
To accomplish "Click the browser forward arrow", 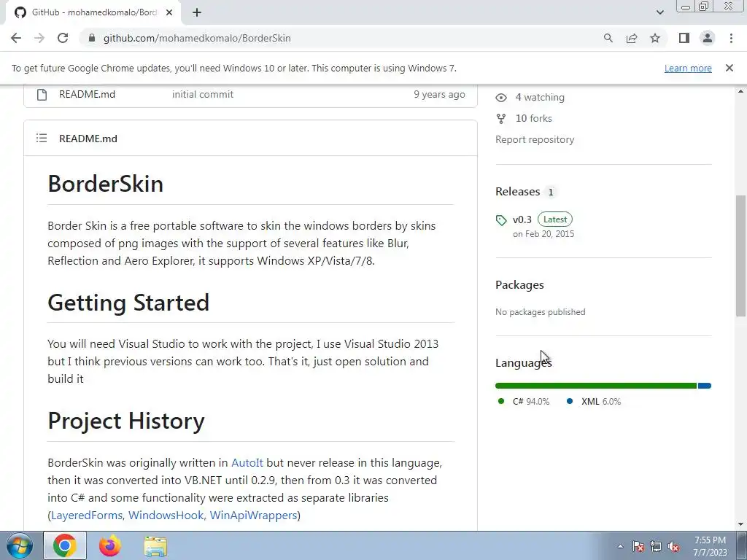I will tap(39, 38).
